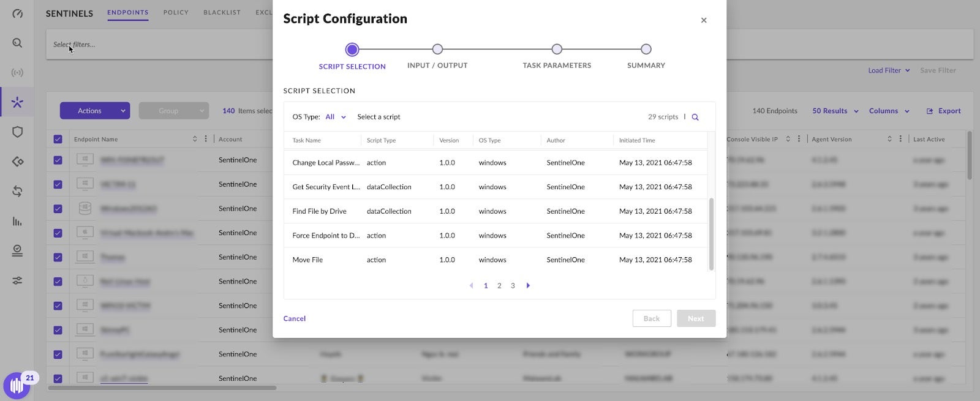Open the Sentinels star icon in sidebar
This screenshot has height=401, width=980.
pos(17,102)
